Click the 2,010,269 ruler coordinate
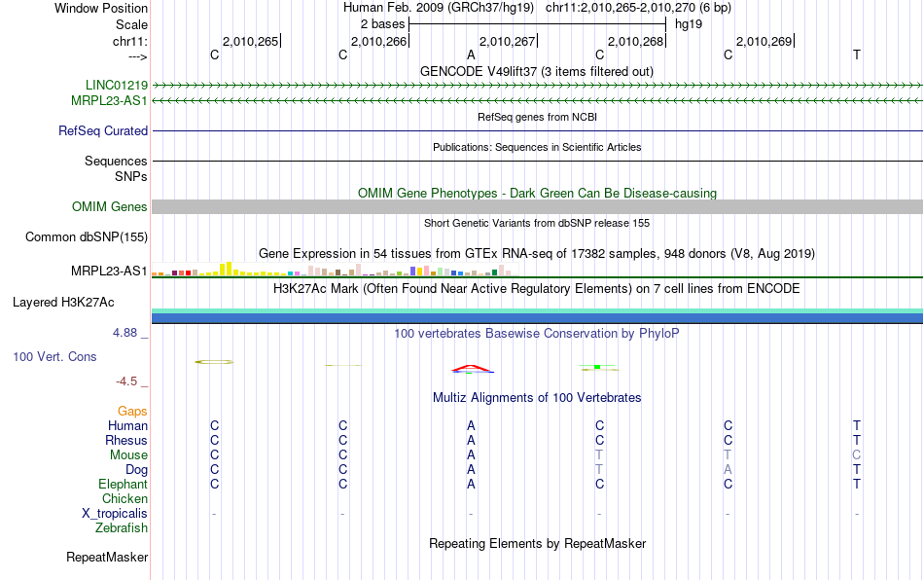The height and width of the screenshot is (580, 924). (764, 41)
